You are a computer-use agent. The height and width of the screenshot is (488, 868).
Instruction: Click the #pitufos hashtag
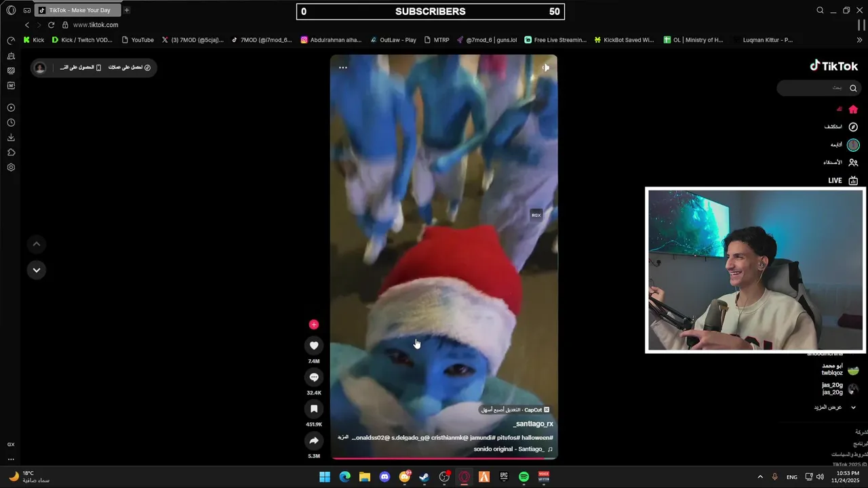pos(508,438)
